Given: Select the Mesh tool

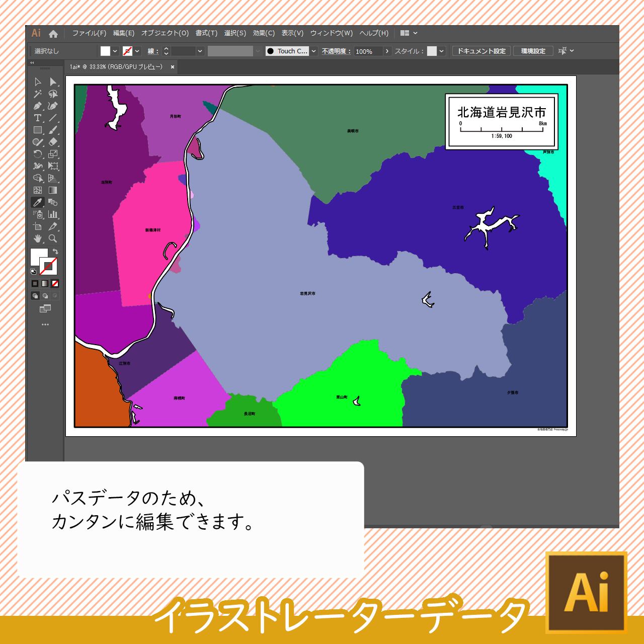Looking at the screenshot, I should [38, 190].
